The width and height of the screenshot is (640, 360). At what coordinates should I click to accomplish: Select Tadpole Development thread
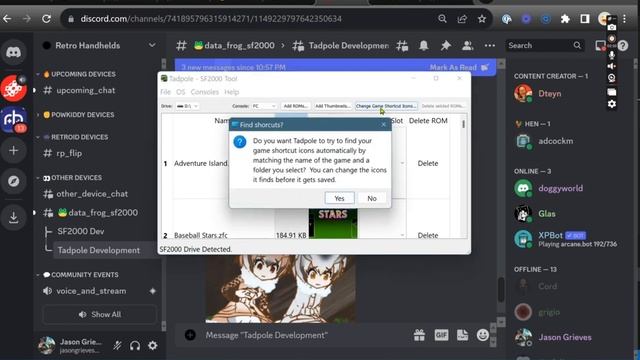coord(98,250)
